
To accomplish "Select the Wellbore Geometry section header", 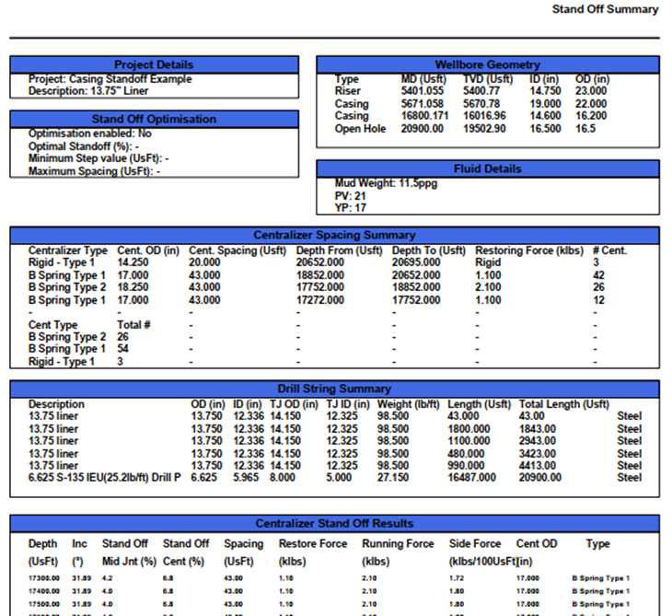I will [x=487, y=64].
